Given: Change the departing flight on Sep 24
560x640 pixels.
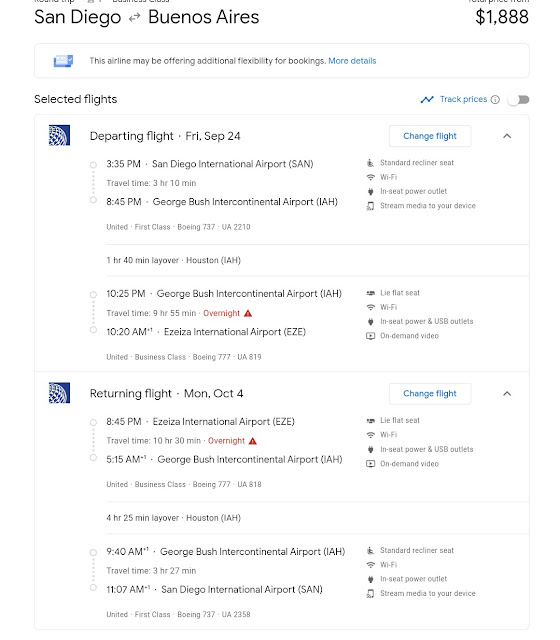Looking at the screenshot, I should tap(430, 136).
